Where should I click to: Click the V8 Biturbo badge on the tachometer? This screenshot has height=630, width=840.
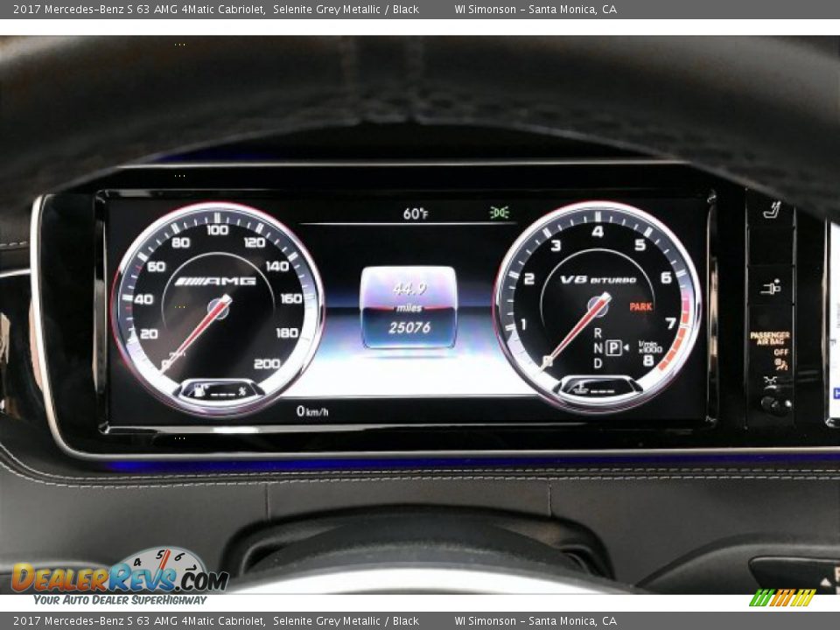[x=598, y=280]
